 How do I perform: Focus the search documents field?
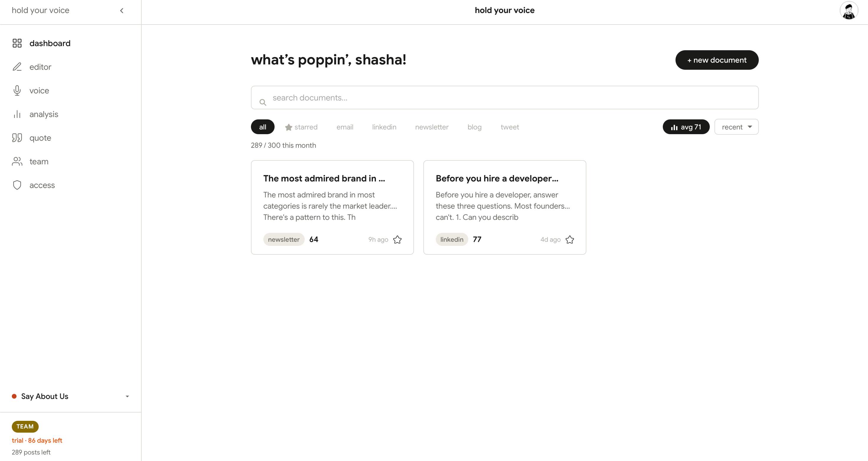(x=505, y=98)
